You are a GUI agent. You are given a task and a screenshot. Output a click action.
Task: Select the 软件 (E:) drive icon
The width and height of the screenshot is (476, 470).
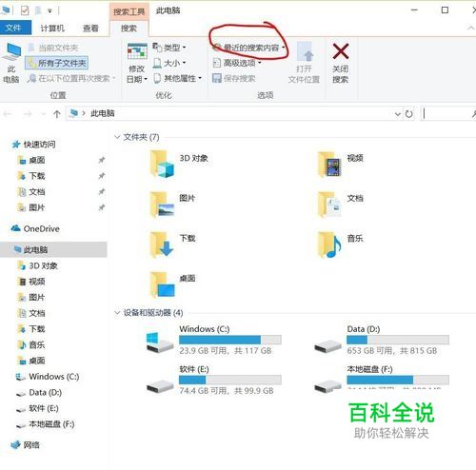(160, 385)
